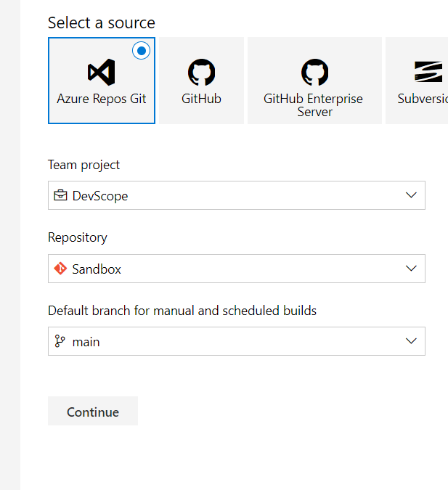Select the Subversion source tile
This screenshot has width=448, height=490.
pyautogui.click(x=417, y=81)
